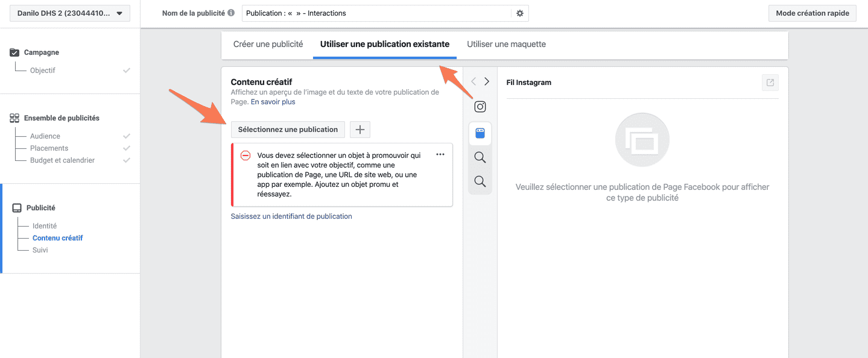Open the Audience section in the sidebar
Image resolution: width=868 pixels, height=358 pixels.
pos(45,136)
